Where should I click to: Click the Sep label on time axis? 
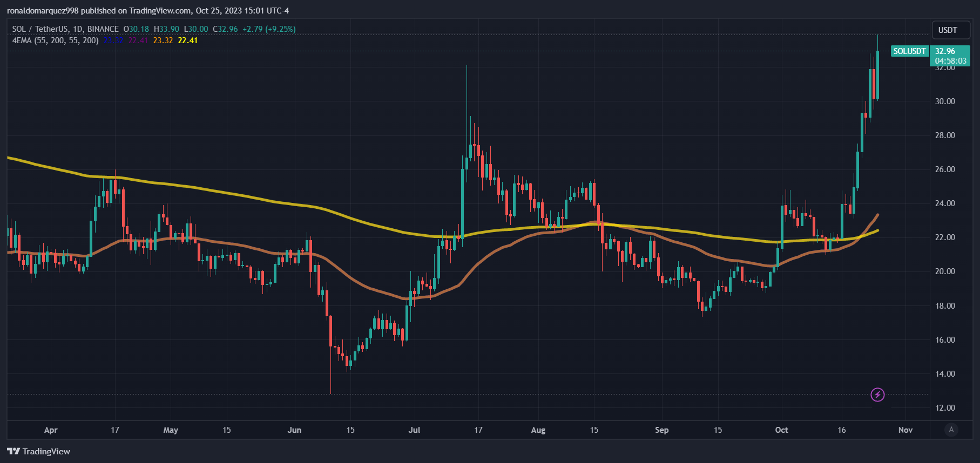point(662,430)
